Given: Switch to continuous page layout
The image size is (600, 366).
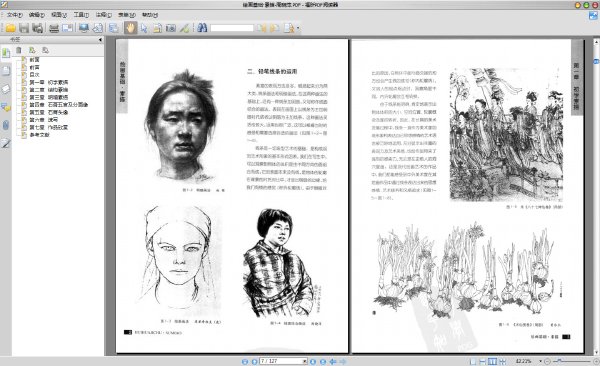Looking at the screenshot, I should click(x=483, y=361).
